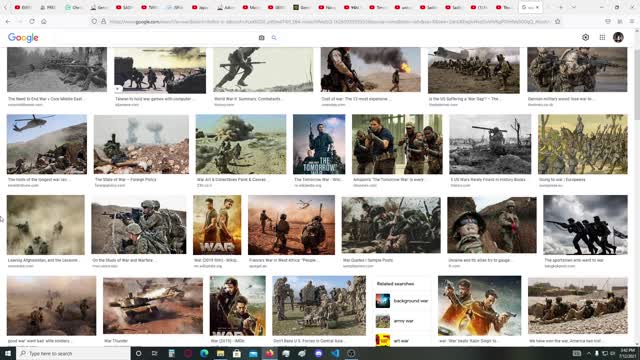Open Task View on the taskbar
640x360 pixels.
coord(155,353)
